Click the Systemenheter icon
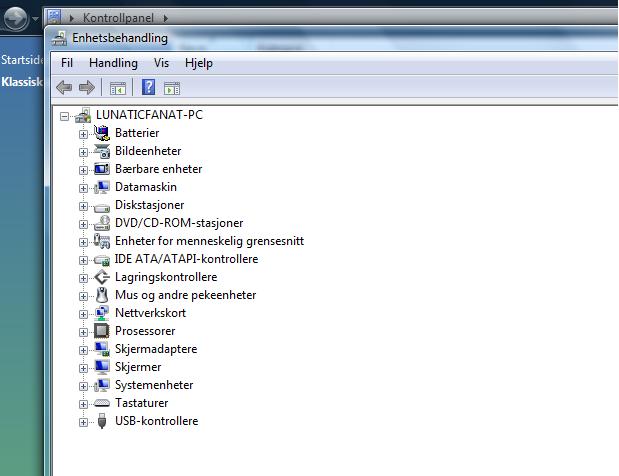This screenshot has height=476, width=619. point(102,385)
